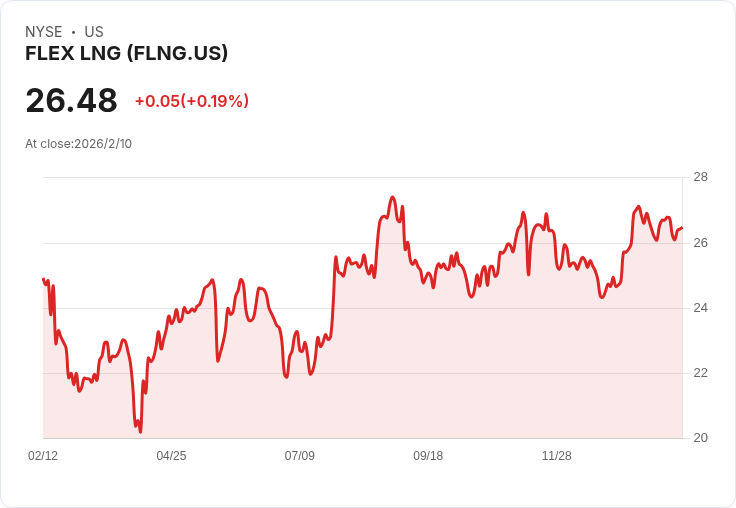Click the At close:2026/2/10 date text
736x508 pixels.
click(x=78, y=144)
